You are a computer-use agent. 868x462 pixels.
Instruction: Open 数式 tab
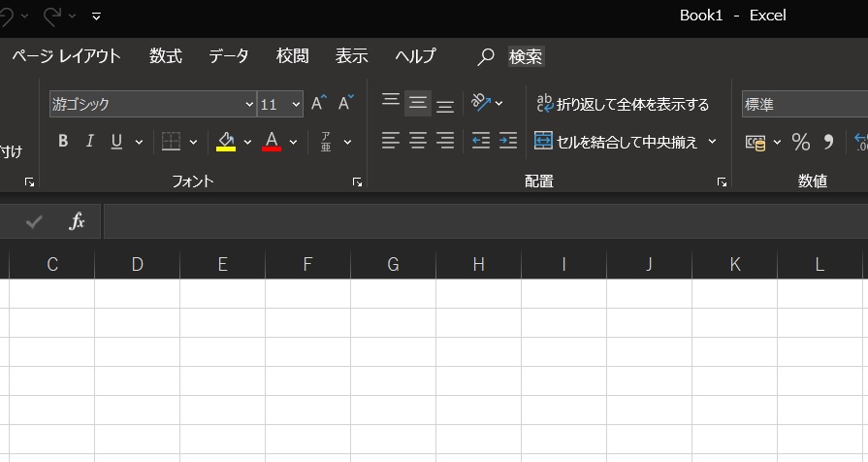166,56
